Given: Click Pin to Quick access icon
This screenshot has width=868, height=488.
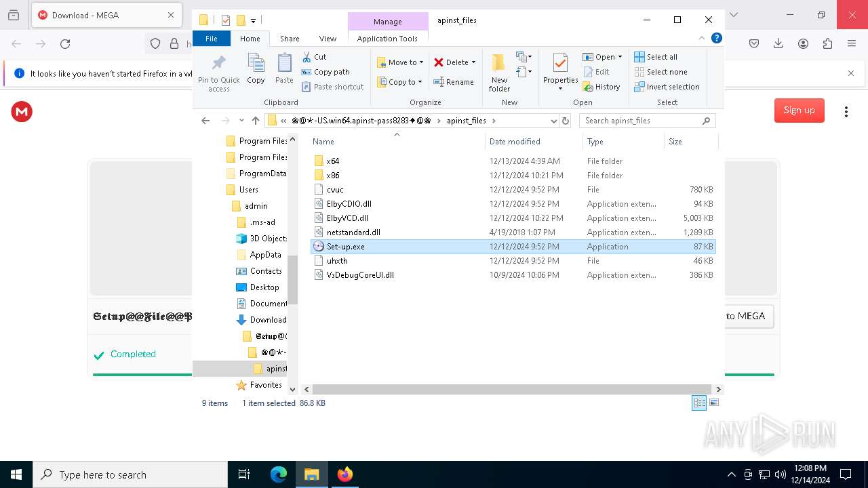Looking at the screenshot, I should pos(218,73).
